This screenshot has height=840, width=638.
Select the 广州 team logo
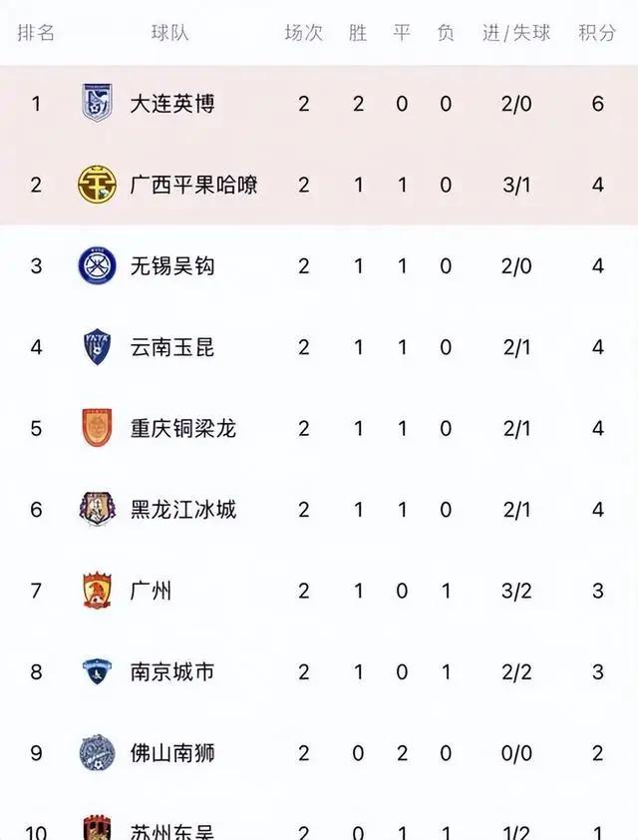point(97,591)
